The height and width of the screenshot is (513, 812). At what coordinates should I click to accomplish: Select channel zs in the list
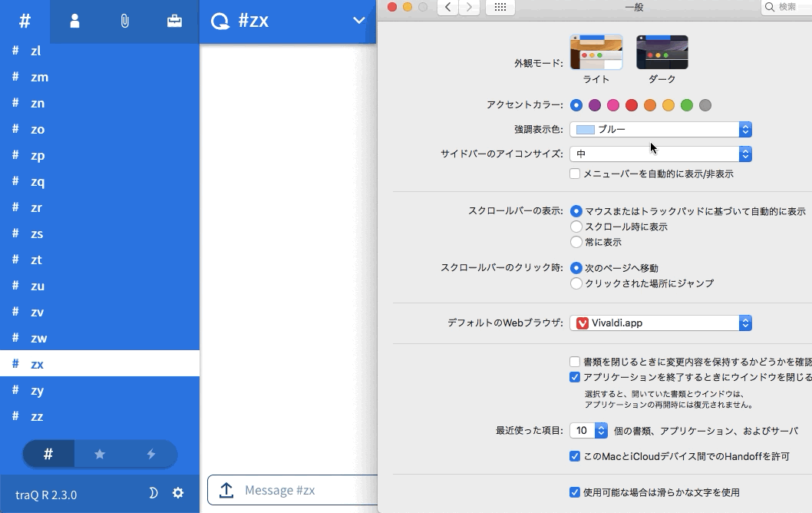[x=100, y=233]
